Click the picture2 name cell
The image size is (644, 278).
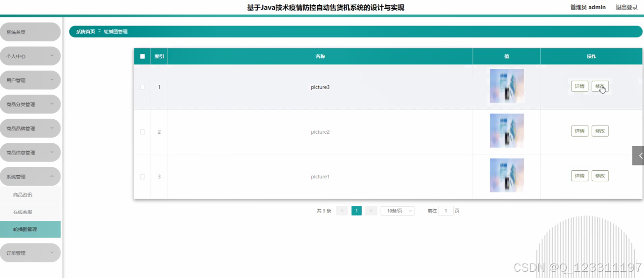[x=320, y=132]
